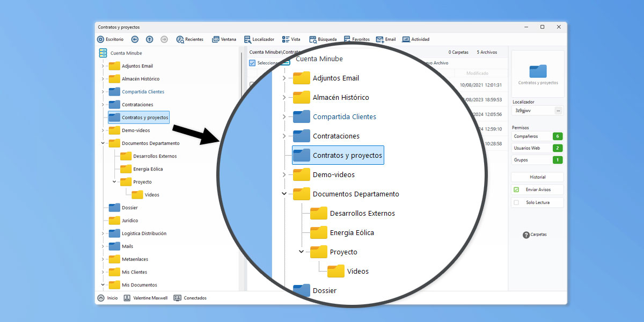The image size is (644, 322).
Task: Click the 10/08/2021 12:01:31 date cell
Action: [x=481, y=85]
